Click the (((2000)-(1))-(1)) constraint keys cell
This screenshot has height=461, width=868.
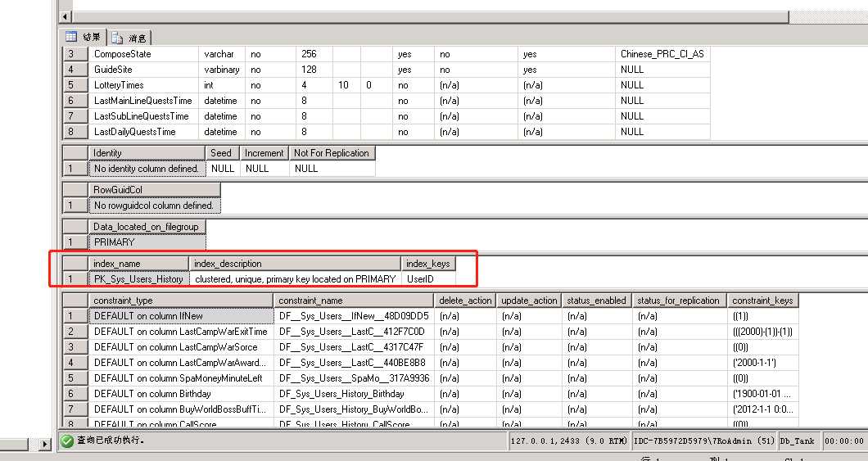coord(762,332)
